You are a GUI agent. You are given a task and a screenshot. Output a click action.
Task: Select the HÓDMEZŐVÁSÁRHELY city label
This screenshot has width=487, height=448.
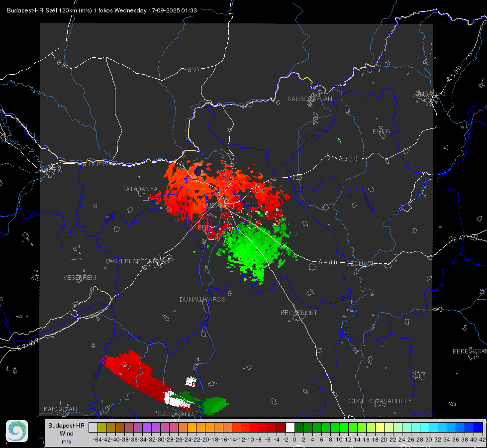click(x=378, y=401)
